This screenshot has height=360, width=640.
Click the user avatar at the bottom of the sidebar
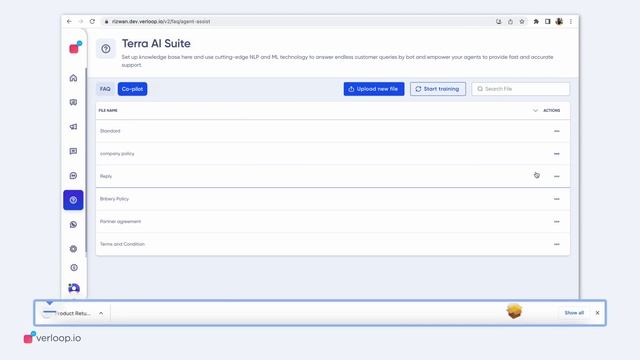coord(74,288)
